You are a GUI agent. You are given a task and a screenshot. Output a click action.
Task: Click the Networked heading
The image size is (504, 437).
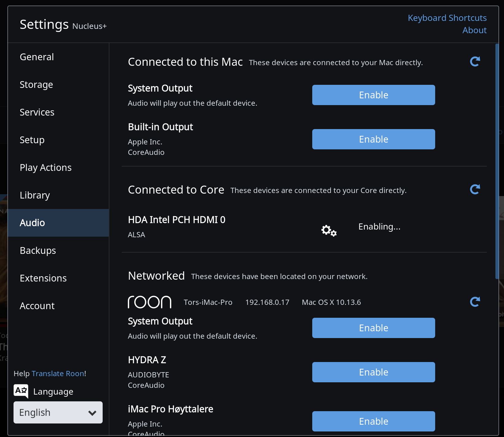click(156, 276)
